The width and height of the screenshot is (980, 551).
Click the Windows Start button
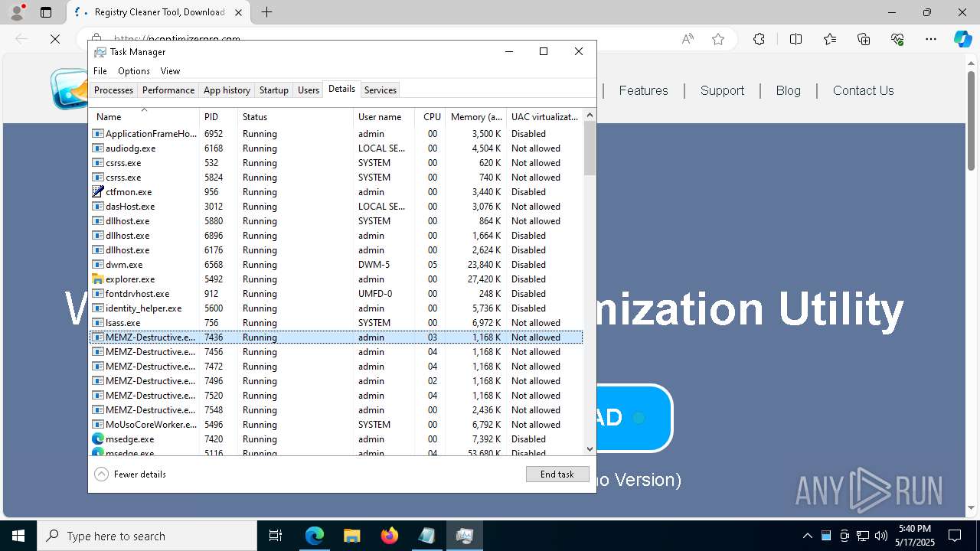pyautogui.click(x=18, y=536)
